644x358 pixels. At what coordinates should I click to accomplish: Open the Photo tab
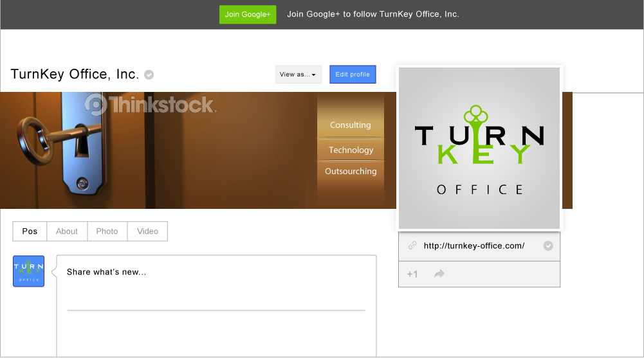107,231
